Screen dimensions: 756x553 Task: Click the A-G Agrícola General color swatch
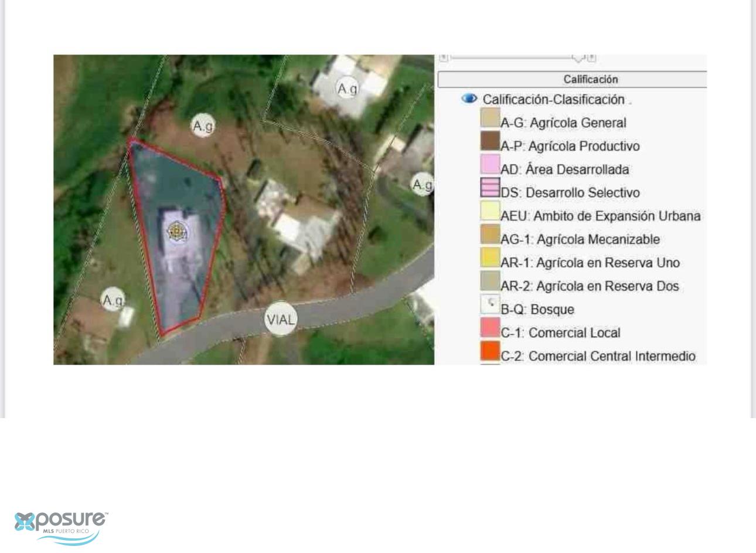coord(490,117)
